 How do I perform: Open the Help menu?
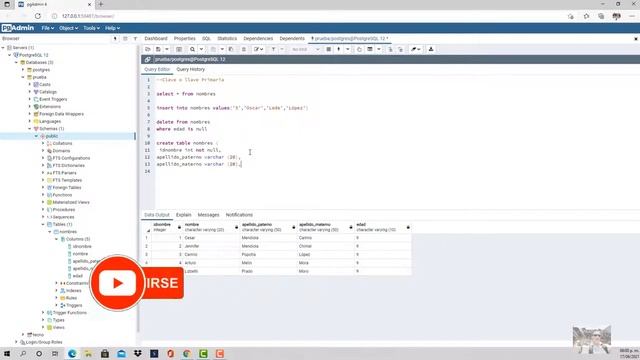(x=112, y=28)
